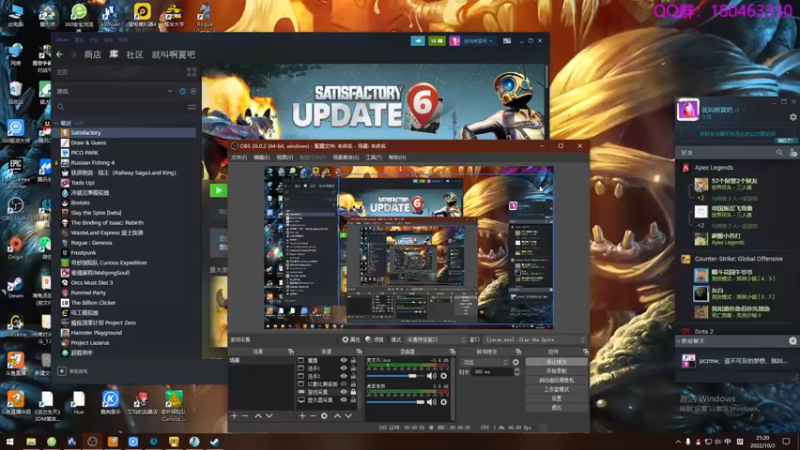Viewport: 800px width, 450px height.
Task: Remove scene with OBS minus button
Action: (x=245, y=416)
